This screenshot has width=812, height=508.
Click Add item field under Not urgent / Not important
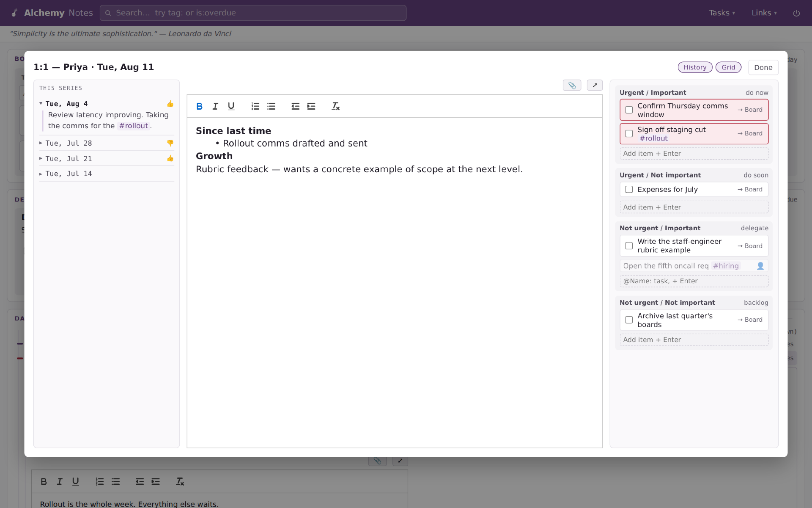click(x=694, y=340)
